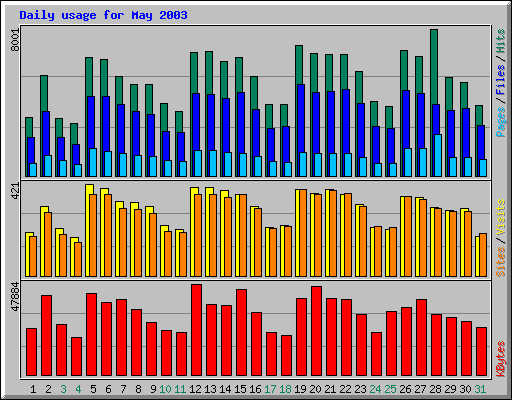Click the orange sites bar for day 19
The height and width of the screenshot is (400, 512).
click(303, 233)
